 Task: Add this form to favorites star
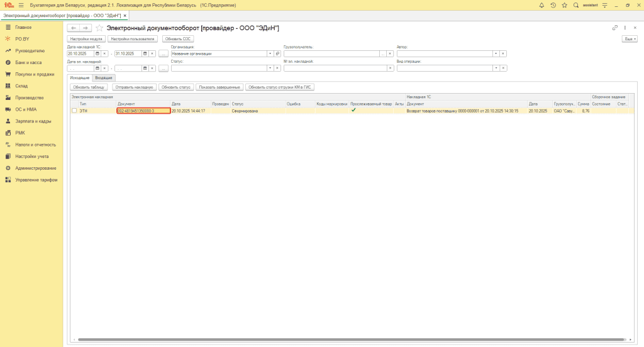coord(99,28)
